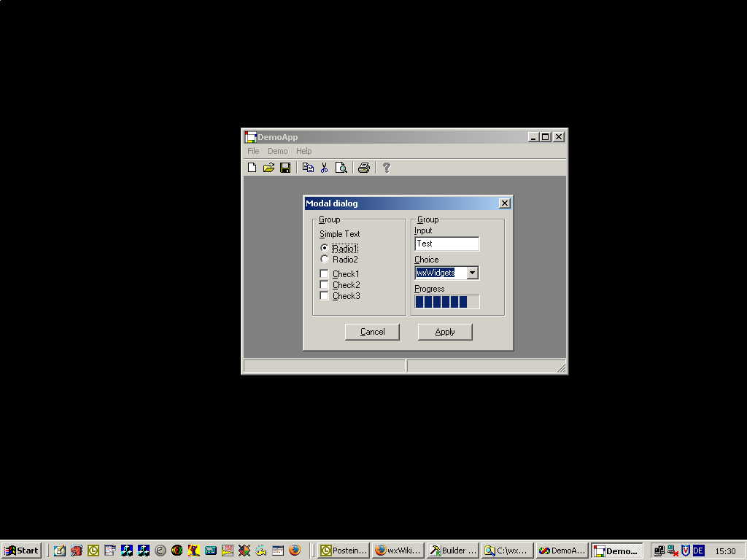Image resolution: width=747 pixels, height=560 pixels.
Task: Open Print Preview from the toolbar
Action: [x=341, y=168]
